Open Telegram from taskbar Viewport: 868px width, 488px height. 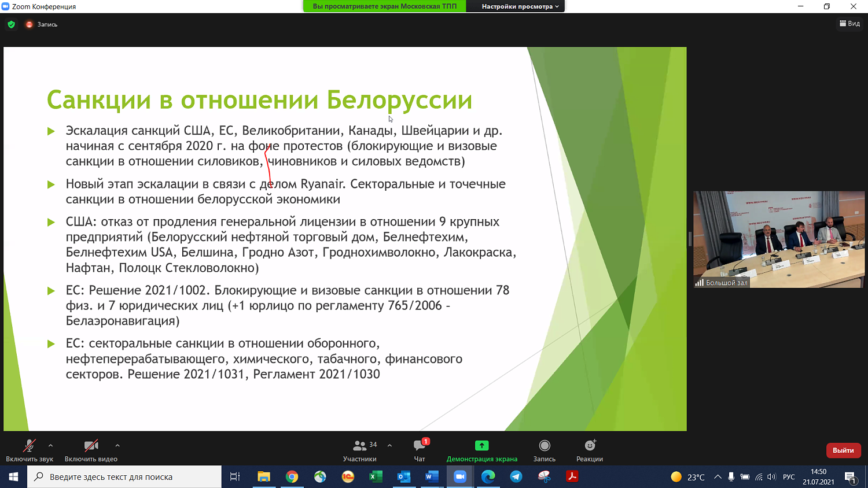click(x=516, y=477)
